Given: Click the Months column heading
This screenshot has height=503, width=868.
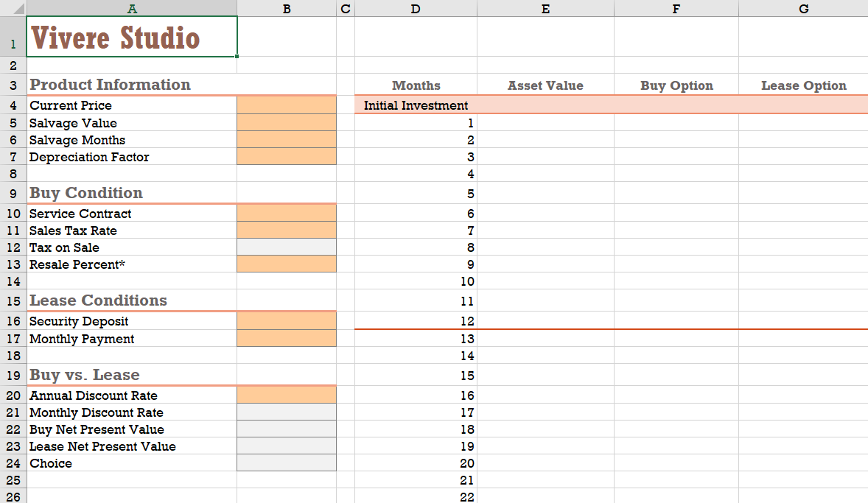Looking at the screenshot, I should point(416,85).
